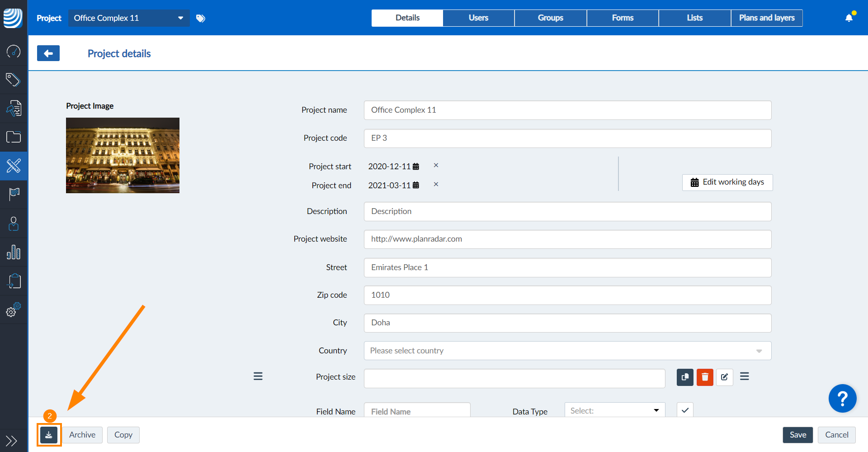Image resolution: width=868 pixels, height=452 pixels.
Task: Click the Field Name input field
Action: (x=417, y=410)
